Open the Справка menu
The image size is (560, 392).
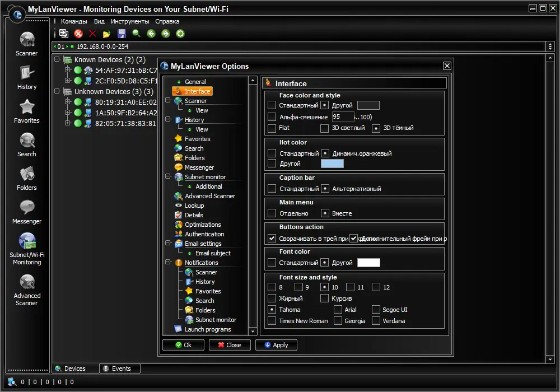pyautogui.click(x=167, y=21)
